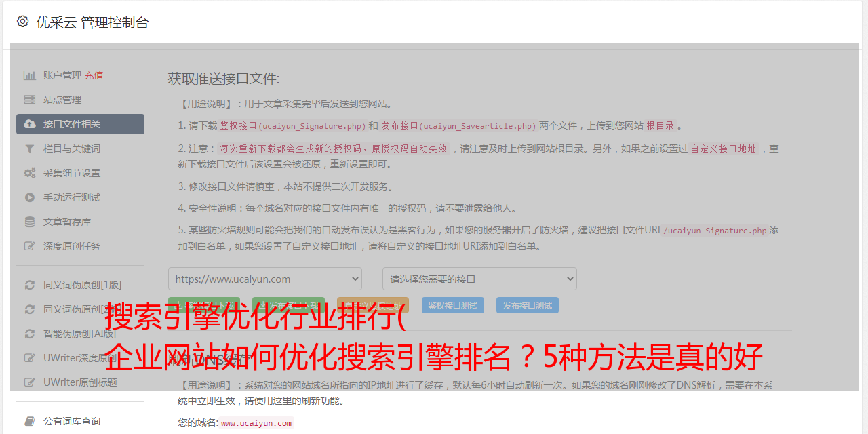Click the server icon for 站点管理
Screen dimensions: 868x434
[30, 100]
